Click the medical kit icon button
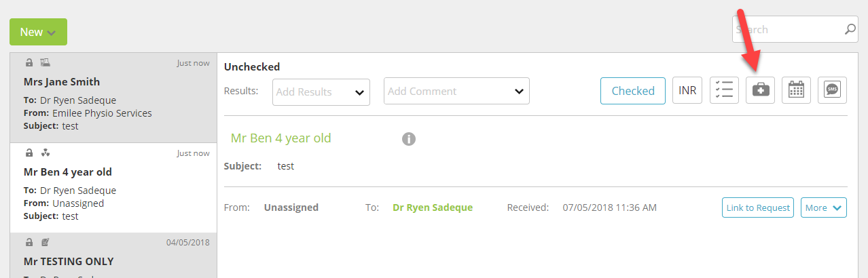 [760, 90]
